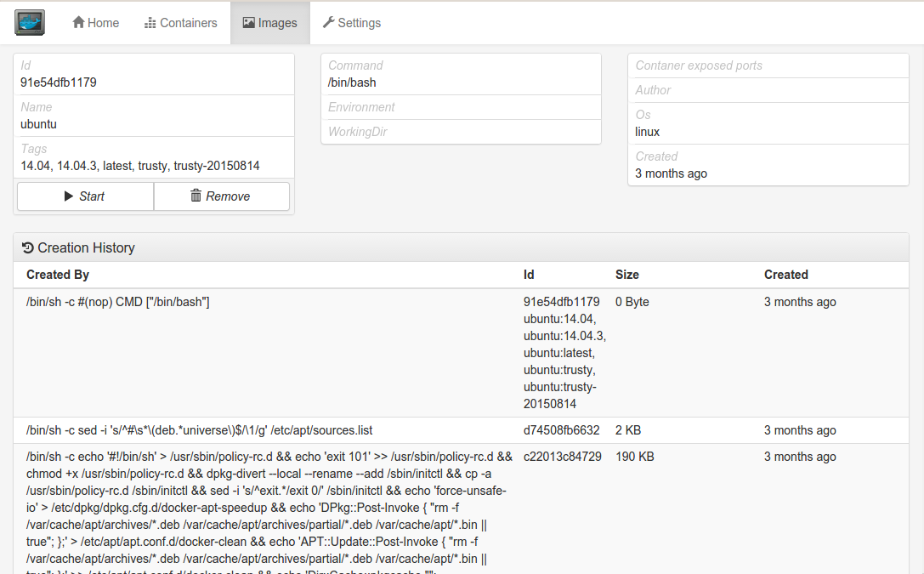The width and height of the screenshot is (924, 574).
Task: Open the Settings tab
Action: 352,23
